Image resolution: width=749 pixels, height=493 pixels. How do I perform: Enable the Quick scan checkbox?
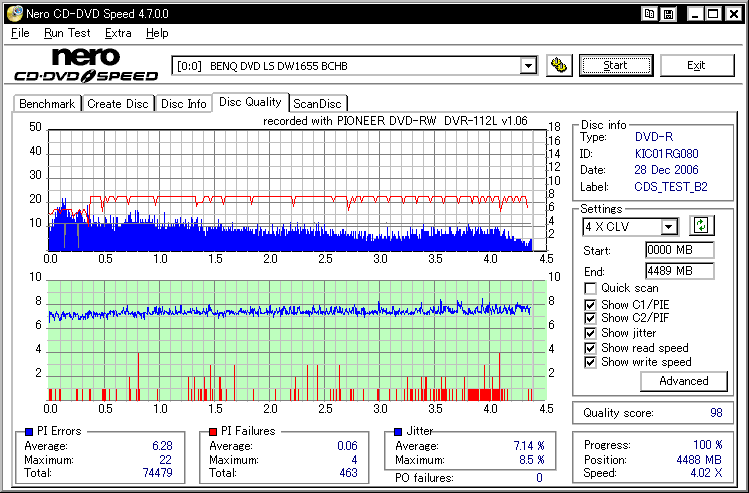tap(590, 289)
